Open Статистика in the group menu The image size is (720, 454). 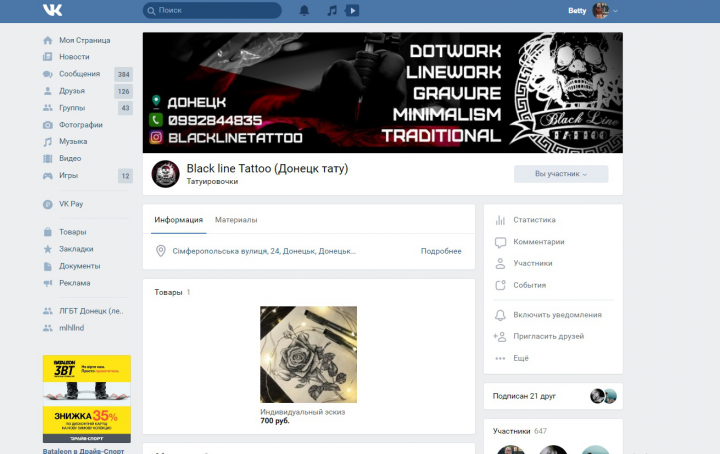534,220
